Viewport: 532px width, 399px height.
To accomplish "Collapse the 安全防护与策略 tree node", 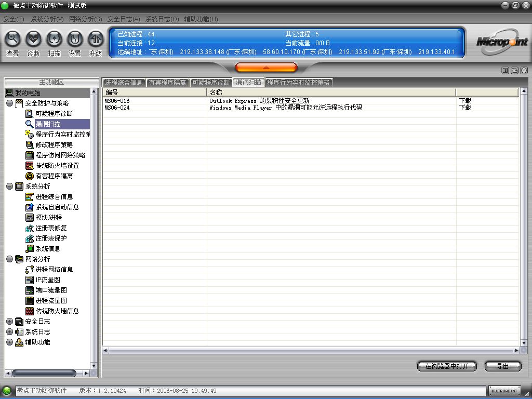I will coord(9,103).
